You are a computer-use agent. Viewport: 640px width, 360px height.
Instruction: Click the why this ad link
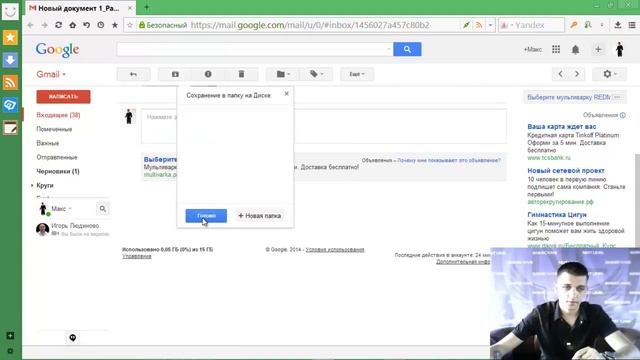[449, 160]
